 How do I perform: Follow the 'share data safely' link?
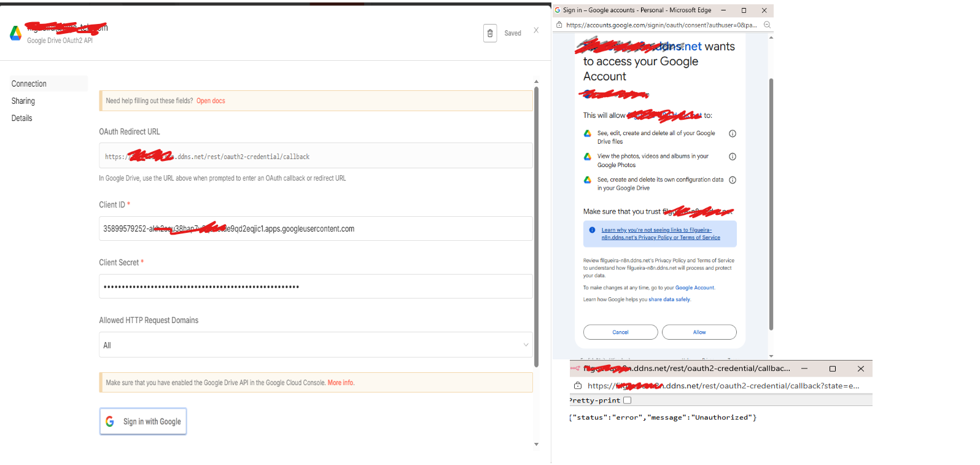(x=669, y=300)
